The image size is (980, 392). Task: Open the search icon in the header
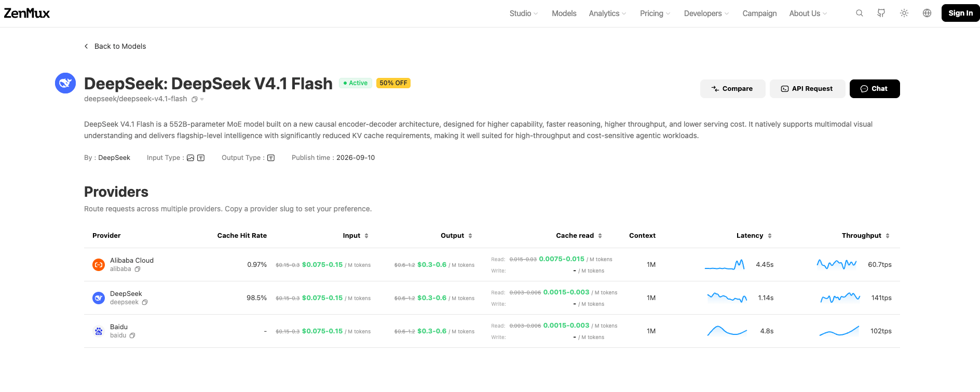860,13
